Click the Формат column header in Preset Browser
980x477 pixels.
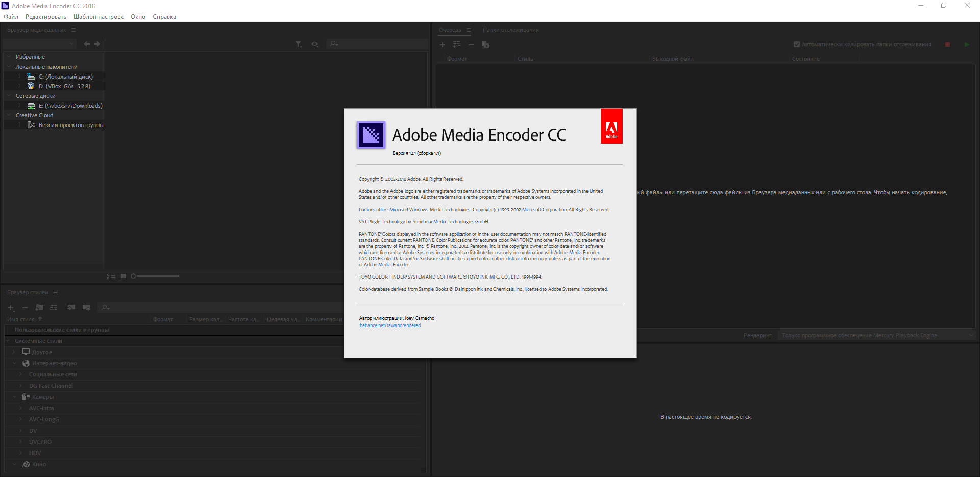(x=163, y=319)
